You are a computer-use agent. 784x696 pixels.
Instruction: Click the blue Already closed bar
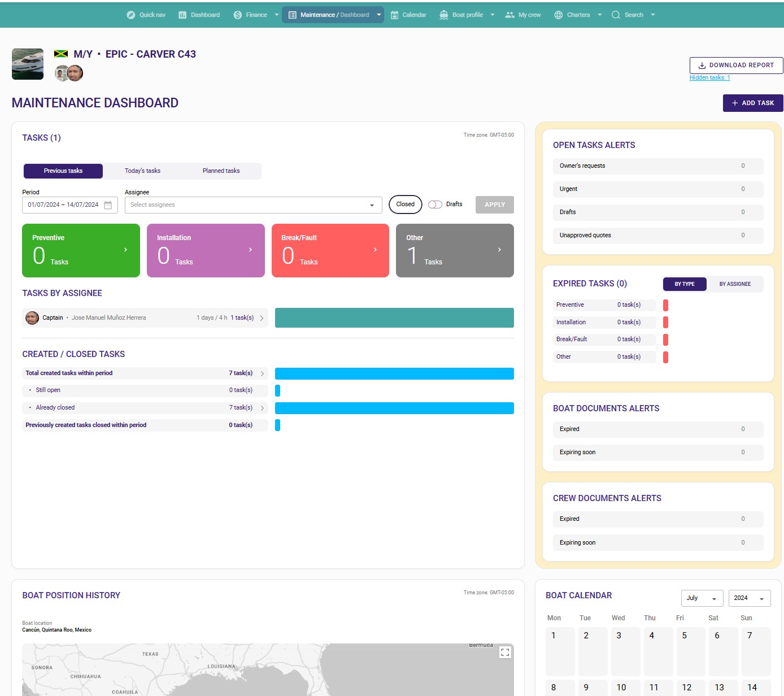coord(394,408)
